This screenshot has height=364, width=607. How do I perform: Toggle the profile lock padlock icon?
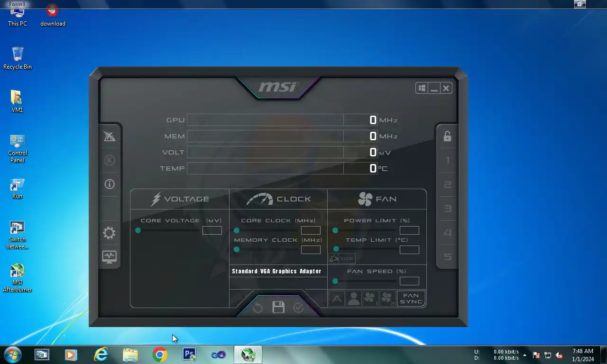447,136
